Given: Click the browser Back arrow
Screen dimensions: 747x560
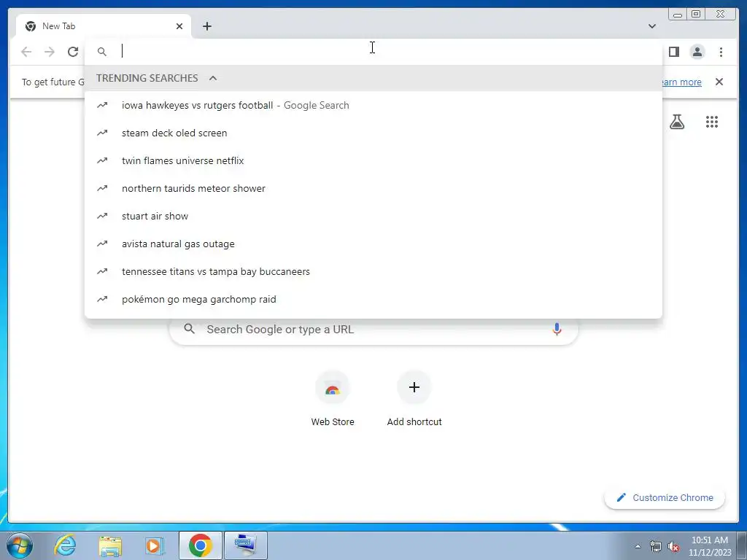Looking at the screenshot, I should coord(26,52).
